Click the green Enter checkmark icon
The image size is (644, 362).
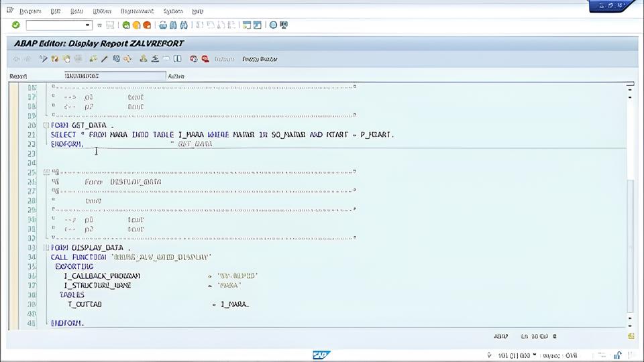pos(16,25)
